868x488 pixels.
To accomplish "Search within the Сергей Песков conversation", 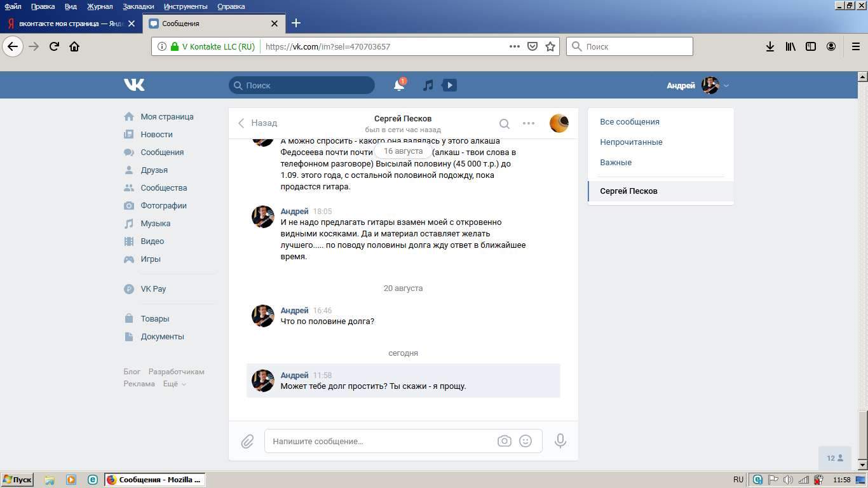I will [x=504, y=123].
